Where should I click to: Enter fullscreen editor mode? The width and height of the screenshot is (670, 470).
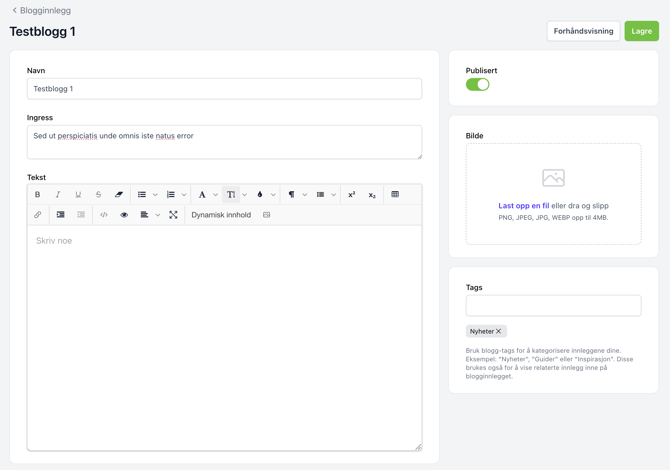[173, 215]
